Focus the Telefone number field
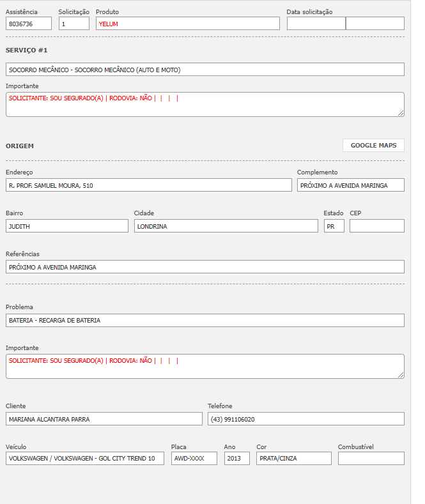Screen dimensions: 425x504 tap(305, 419)
